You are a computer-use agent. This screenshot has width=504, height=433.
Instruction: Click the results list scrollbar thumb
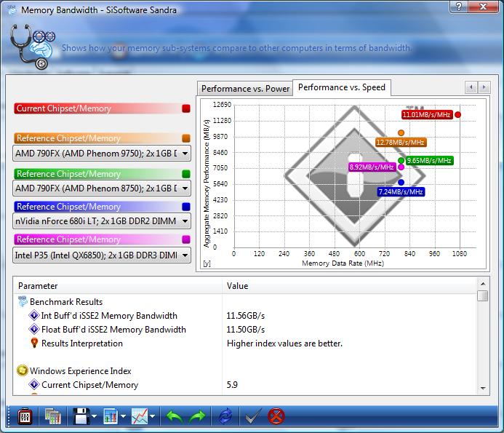[483, 295]
